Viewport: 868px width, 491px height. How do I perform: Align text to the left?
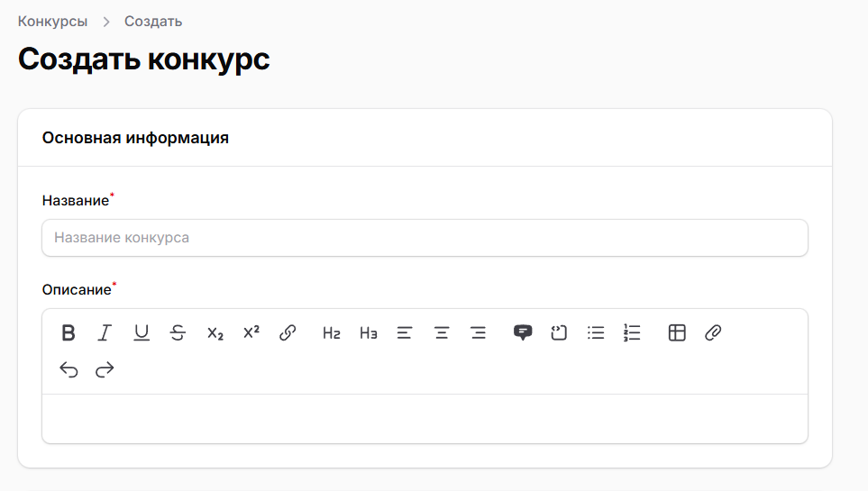tap(405, 332)
